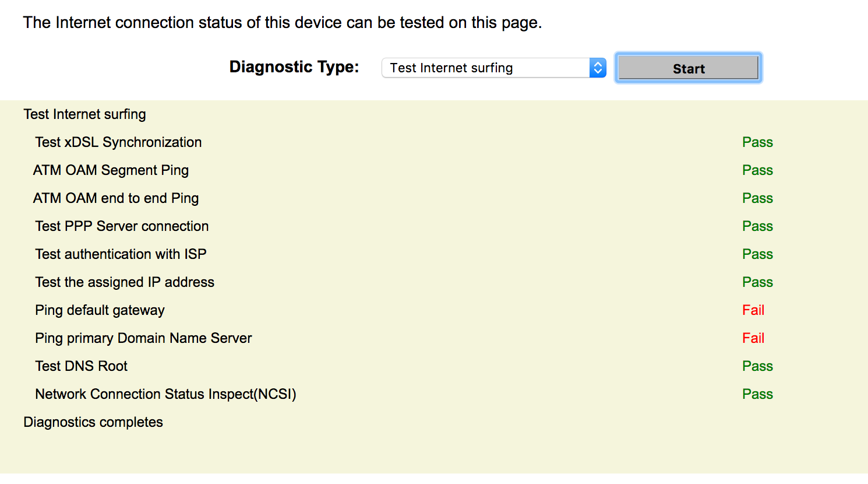868x484 pixels.
Task: Select Test authentication with ISP entry
Action: click(x=121, y=254)
